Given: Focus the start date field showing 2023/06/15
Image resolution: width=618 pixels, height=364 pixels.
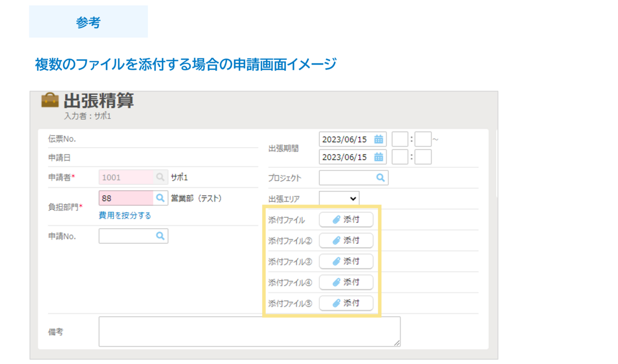Looking at the screenshot, I should tap(345, 140).
